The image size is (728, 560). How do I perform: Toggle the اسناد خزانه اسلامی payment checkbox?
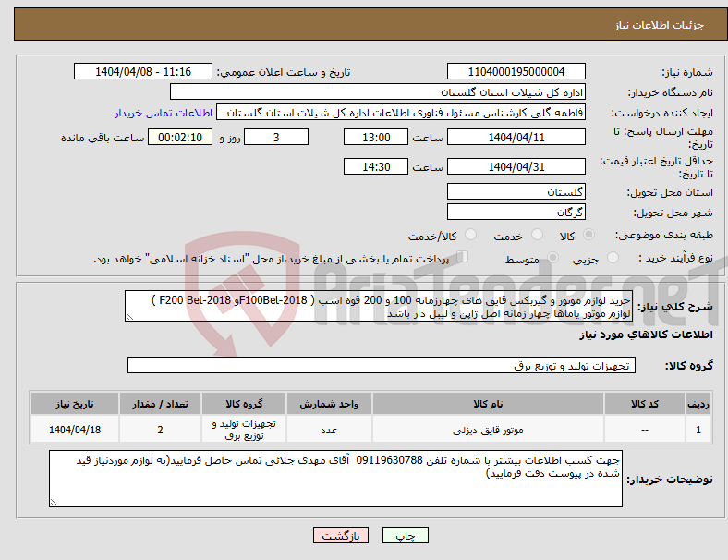[x=463, y=257]
